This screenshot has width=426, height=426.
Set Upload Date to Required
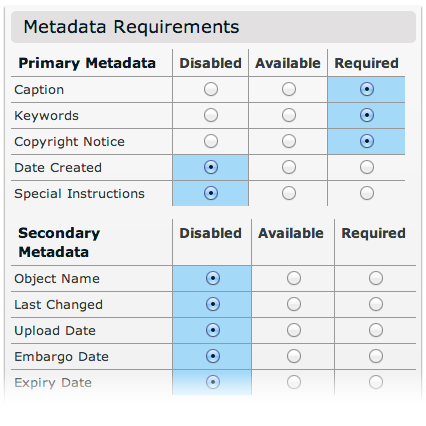[x=376, y=330]
